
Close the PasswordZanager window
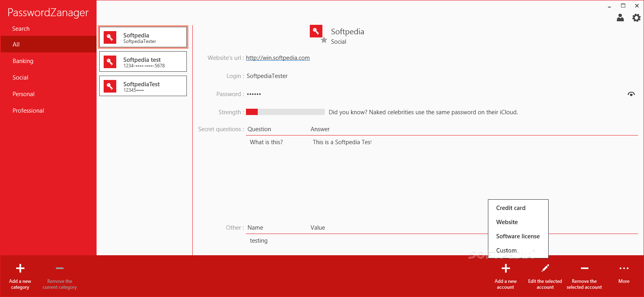tap(637, 6)
